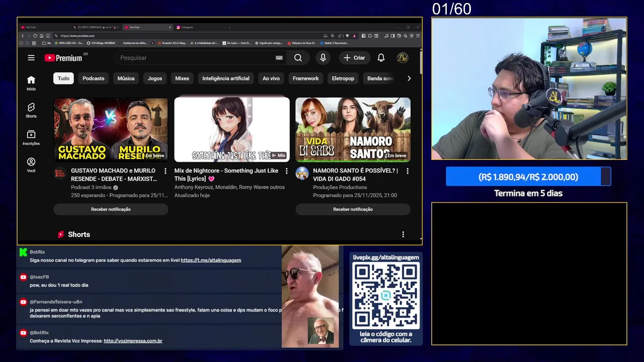This screenshot has width=644, height=362.
Task: Open the Nightcore Something Just Like This thumbnail
Action: tap(232, 130)
